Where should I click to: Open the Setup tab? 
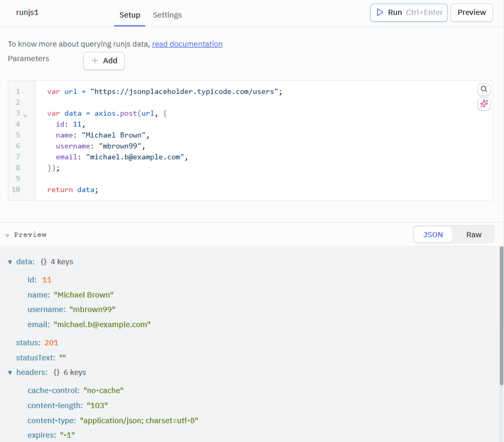coord(129,15)
